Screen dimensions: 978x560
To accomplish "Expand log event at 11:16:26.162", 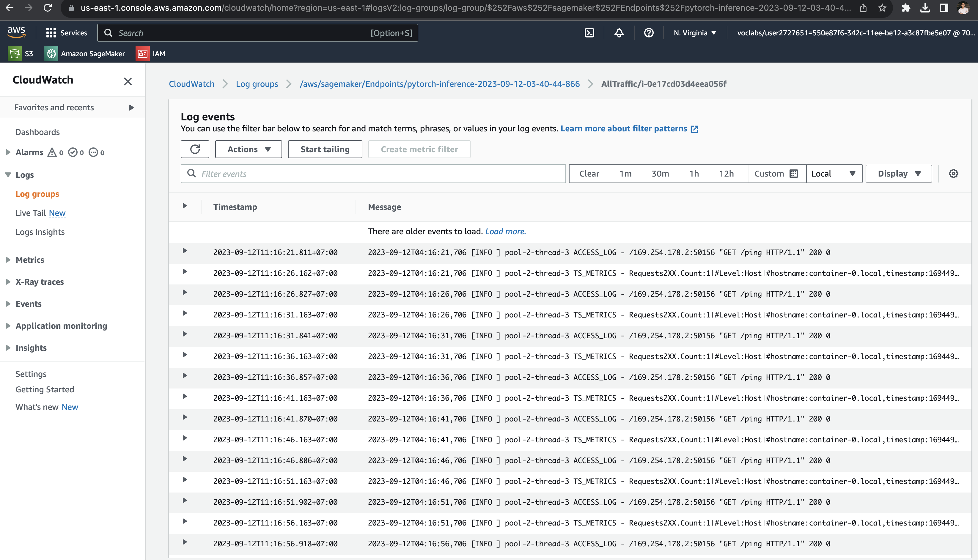I will (185, 272).
